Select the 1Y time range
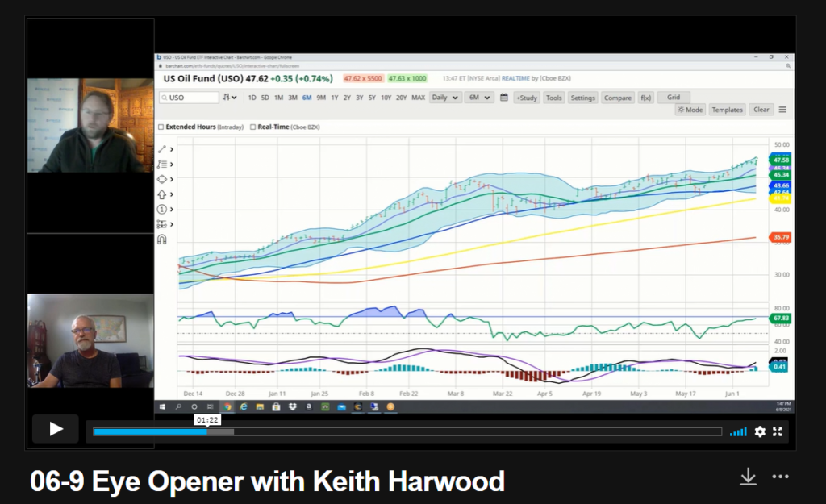 click(x=335, y=98)
